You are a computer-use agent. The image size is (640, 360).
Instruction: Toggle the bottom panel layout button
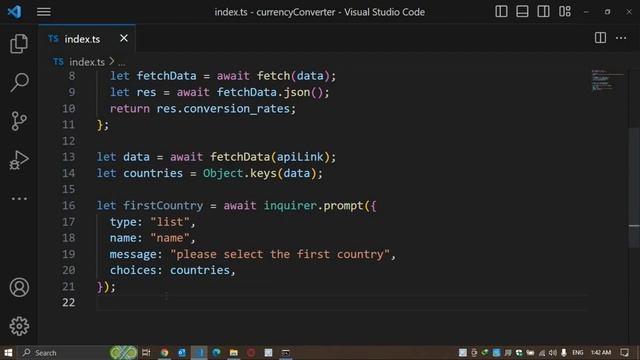click(522, 11)
